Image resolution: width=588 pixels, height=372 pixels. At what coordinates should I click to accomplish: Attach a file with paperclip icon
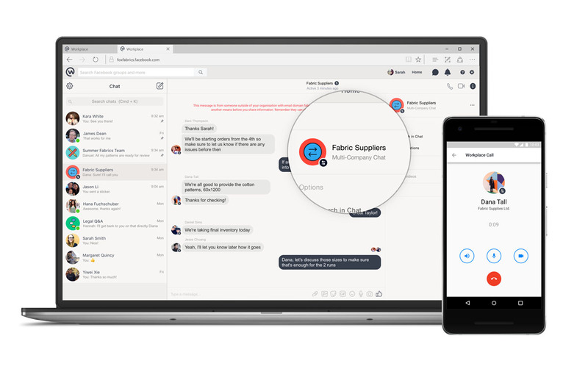pos(315,294)
